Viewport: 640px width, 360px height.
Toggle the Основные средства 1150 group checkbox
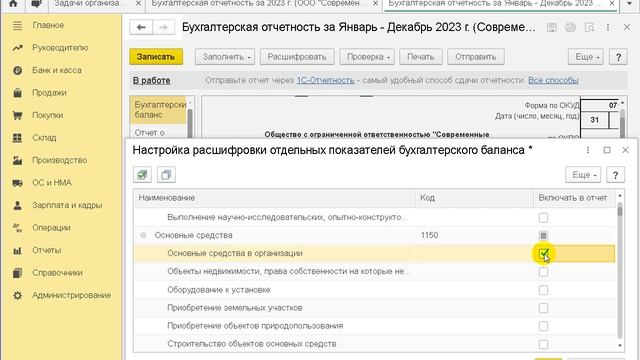tap(543, 236)
